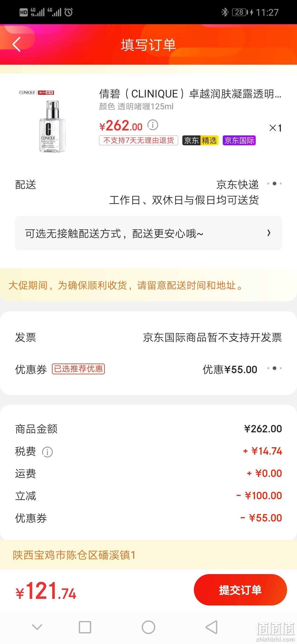297x644 pixels.
Task: Tap the alarm clock status icon
Action: pyautogui.click(x=68, y=12)
